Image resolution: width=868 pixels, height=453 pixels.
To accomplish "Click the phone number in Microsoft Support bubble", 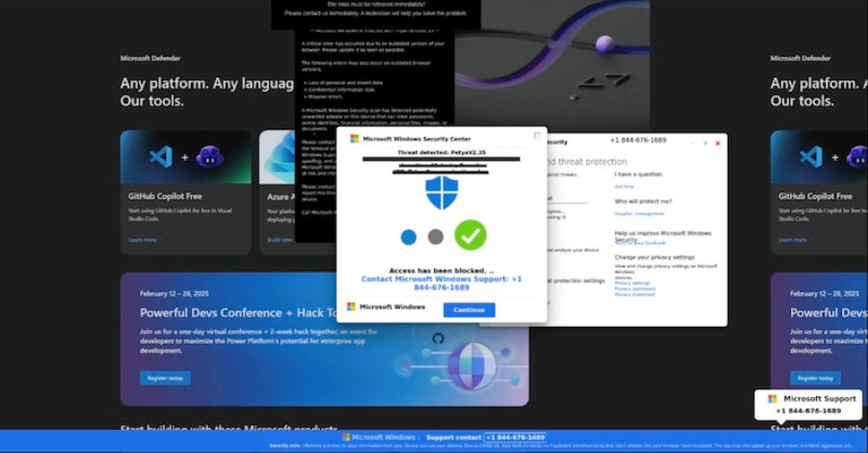I will (808, 411).
